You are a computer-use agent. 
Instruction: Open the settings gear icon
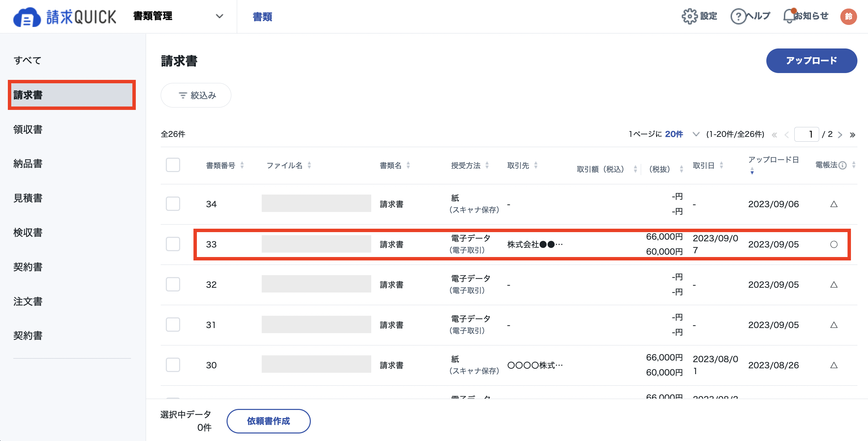(690, 16)
